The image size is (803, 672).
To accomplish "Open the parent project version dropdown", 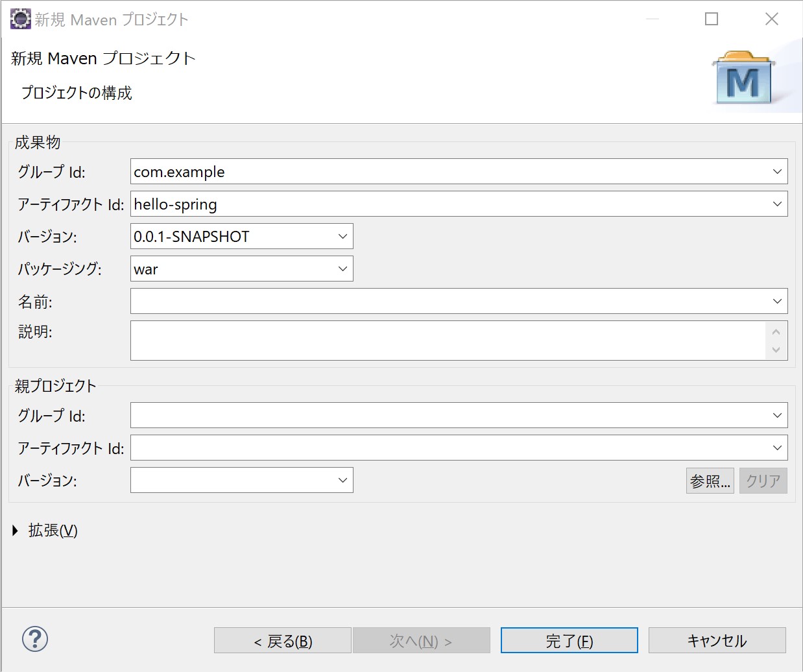I will tap(343, 481).
